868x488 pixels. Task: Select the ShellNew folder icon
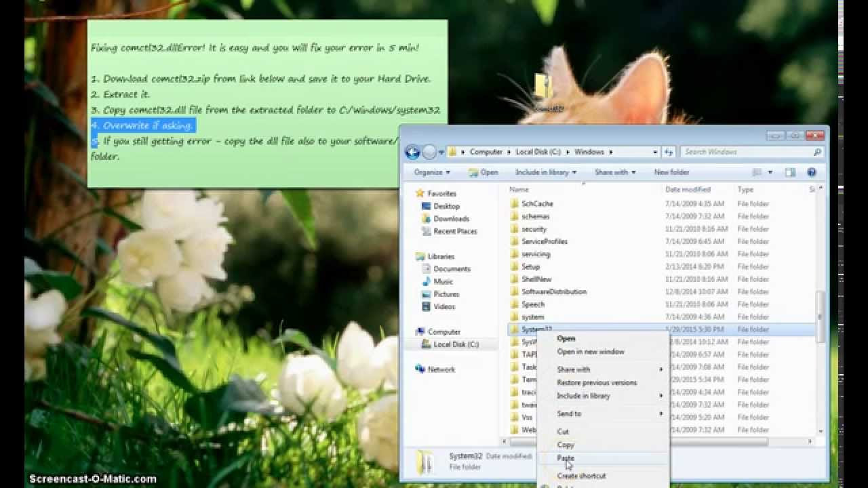point(514,279)
